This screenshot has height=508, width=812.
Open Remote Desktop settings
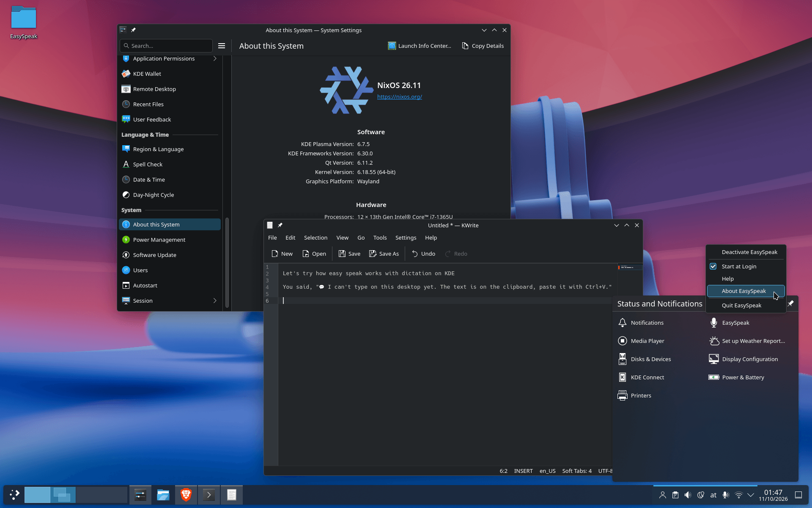click(x=170, y=89)
